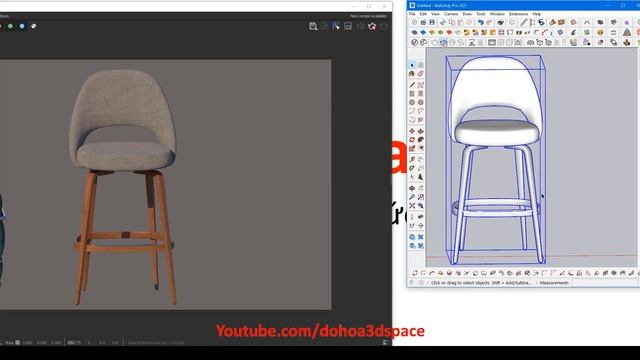Select the Polygon tool in left toolbar
The width and height of the screenshot is (640, 360).
(420, 102)
